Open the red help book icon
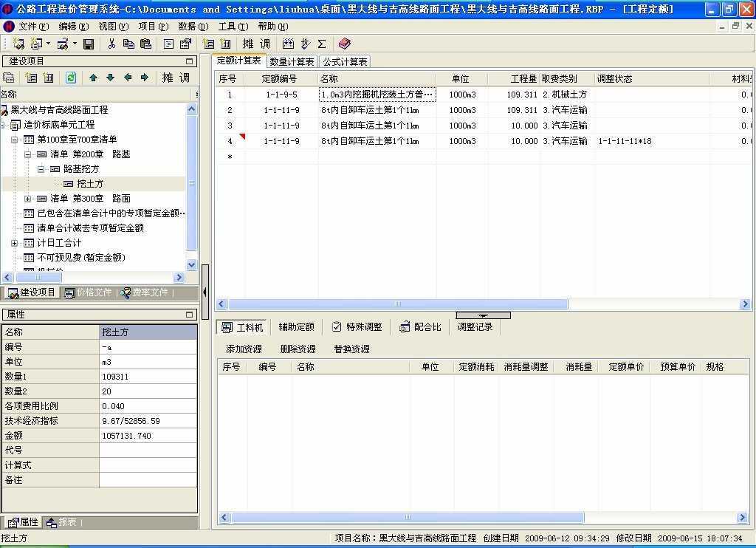 (344, 44)
